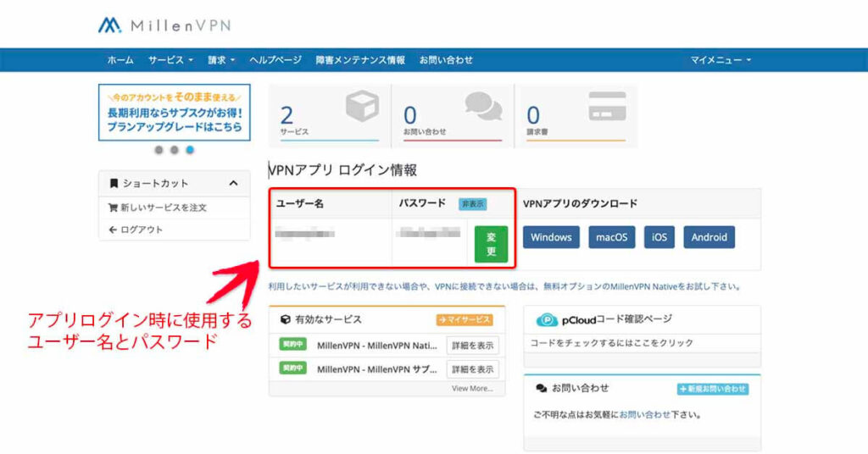The height and width of the screenshot is (454, 868).
Task: Open the お問い合わせ nav item
Action: (446, 60)
